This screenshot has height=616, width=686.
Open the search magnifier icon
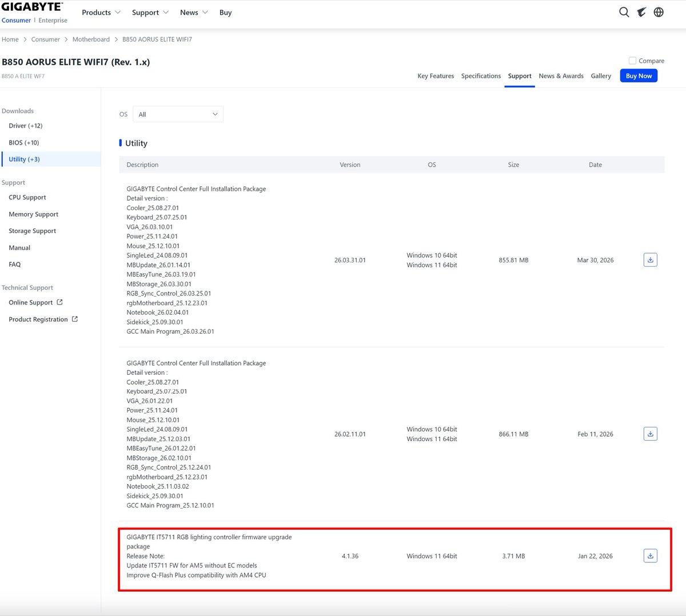pyautogui.click(x=624, y=12)
